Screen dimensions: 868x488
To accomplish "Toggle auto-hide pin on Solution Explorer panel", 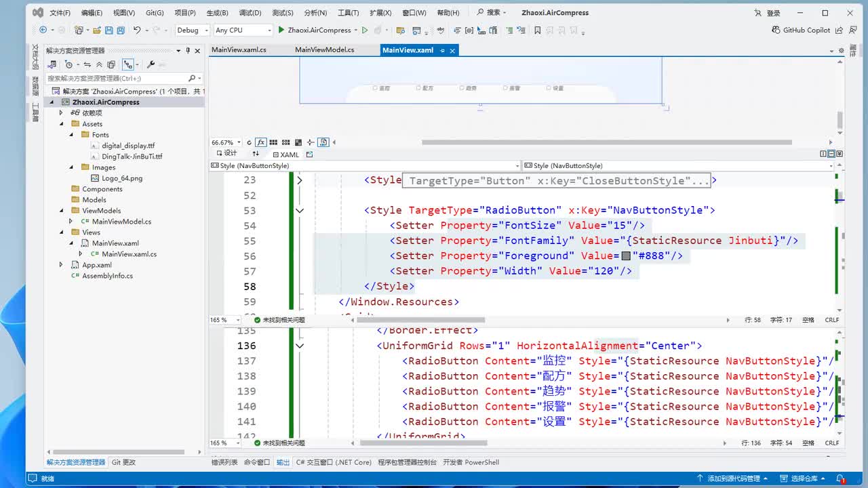I will click(x=188, y=51).
